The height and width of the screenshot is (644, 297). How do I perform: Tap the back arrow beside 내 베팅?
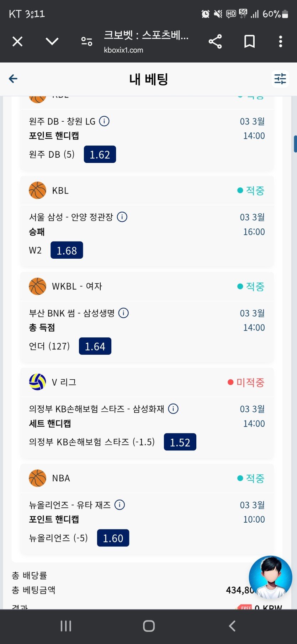13,79
